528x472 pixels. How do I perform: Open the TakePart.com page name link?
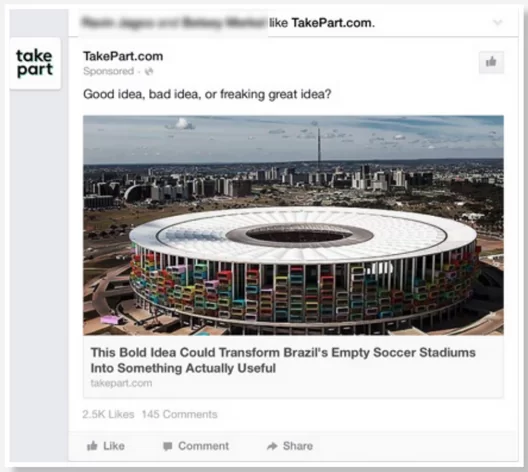coord(123,56)
